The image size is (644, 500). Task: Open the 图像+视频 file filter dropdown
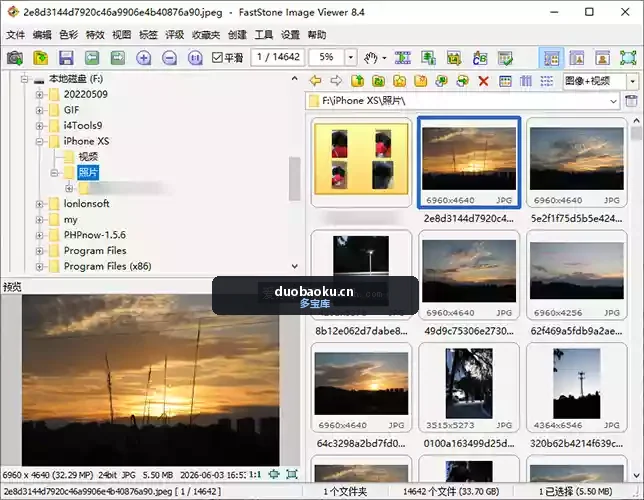633,81
